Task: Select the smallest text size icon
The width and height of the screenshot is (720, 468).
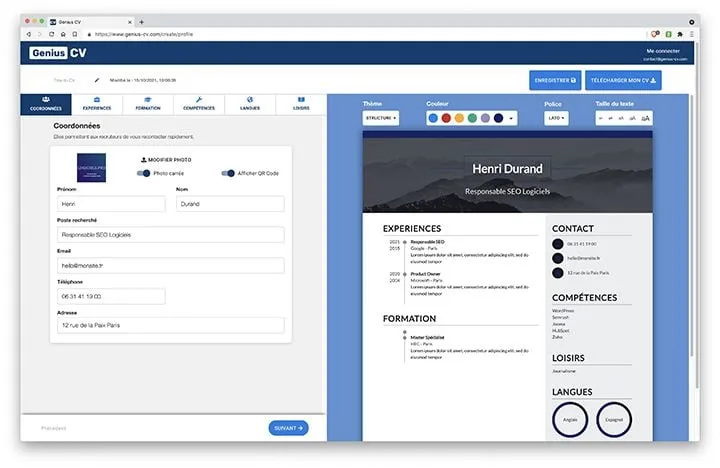Action: [601, 118]
